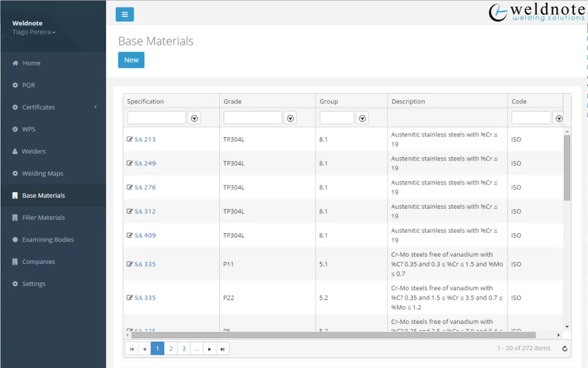Open the Code column filter icon
Image resolution: width=588 pixels, height=368 pixels.
click(558, 118)
